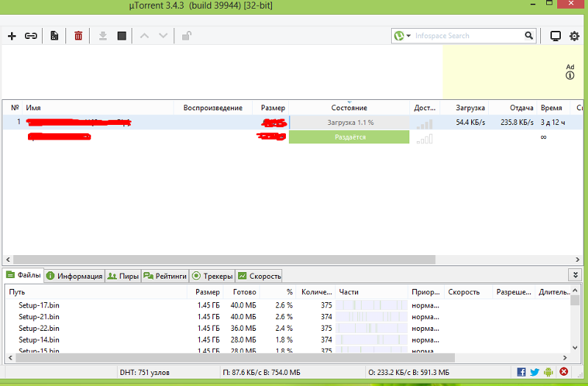Click torrent list horizontal scrollbar thumb
The image size is (588, 386).
(224, 260)
